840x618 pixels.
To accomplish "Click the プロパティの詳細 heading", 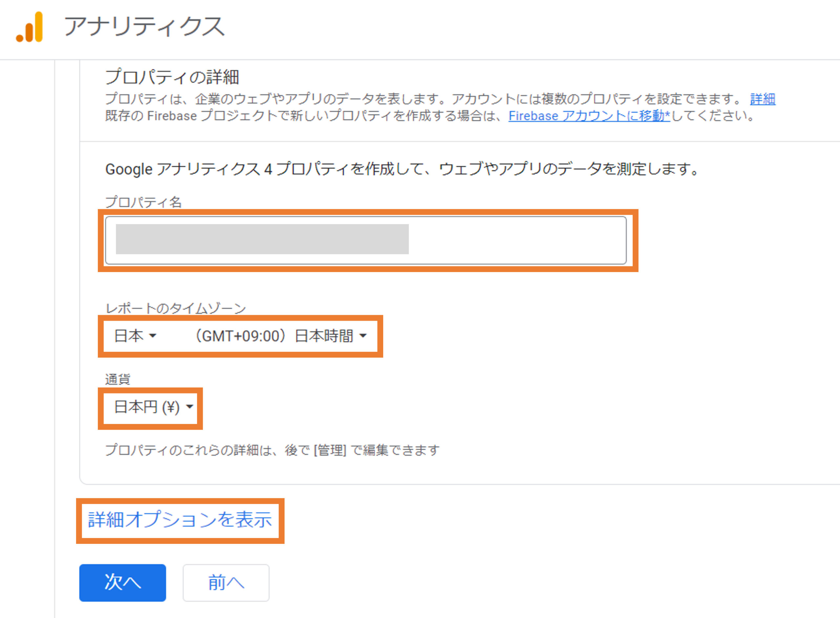I will 172,77.
